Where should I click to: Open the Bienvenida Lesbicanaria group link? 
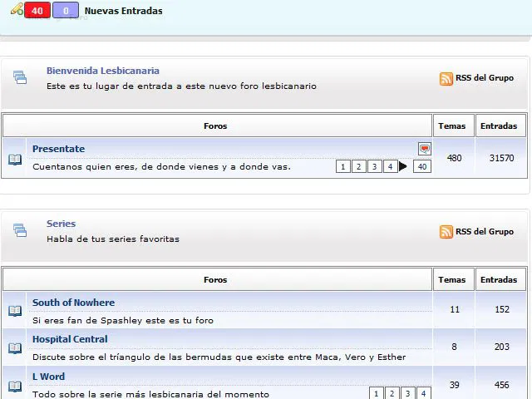(102, 71)
